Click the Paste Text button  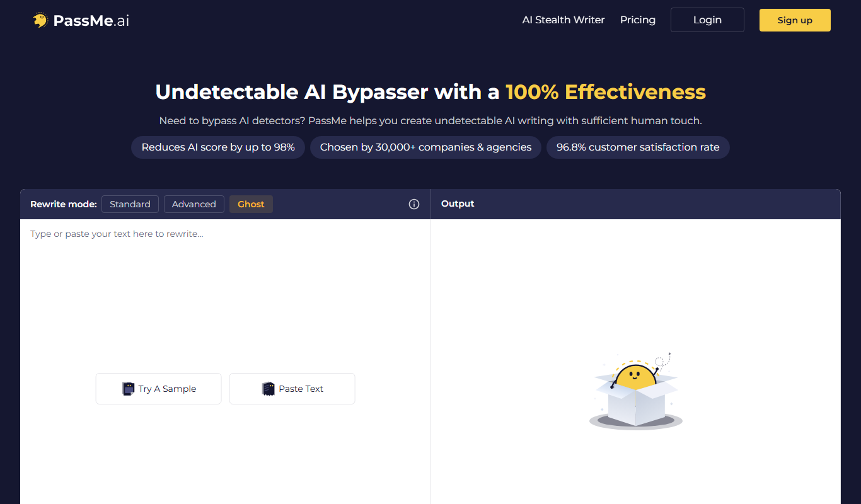292,389
